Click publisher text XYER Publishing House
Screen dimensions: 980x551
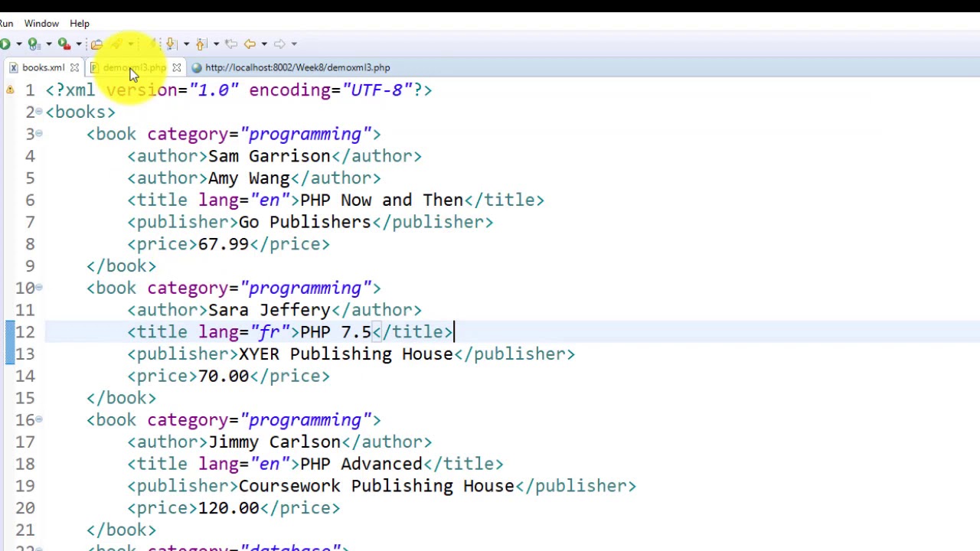[345, 354]
